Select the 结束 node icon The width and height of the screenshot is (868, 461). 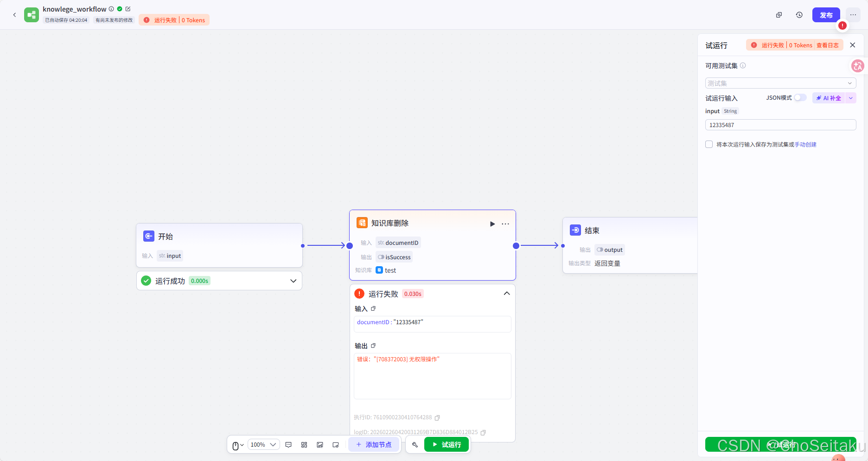(575, 230)
